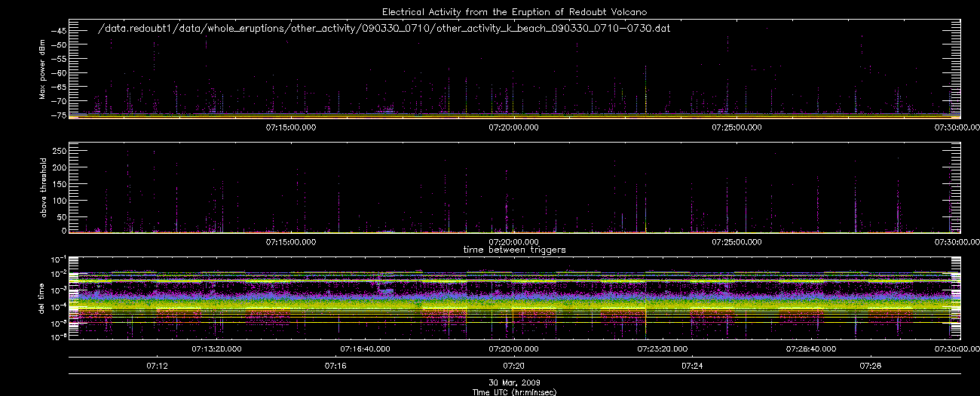Click 07:20:00.000 label under Max power plot
The image size is (980, 396).
tap(513, 127)
